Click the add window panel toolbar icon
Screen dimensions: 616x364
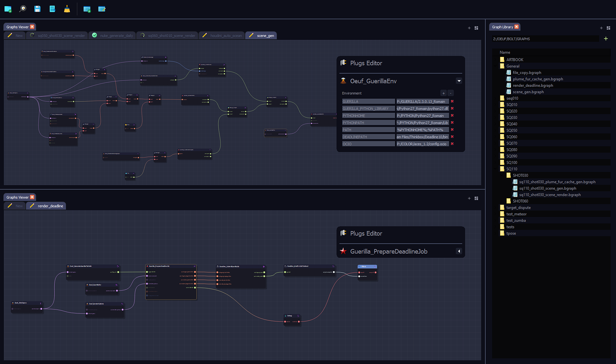click(x=87, y=9)
